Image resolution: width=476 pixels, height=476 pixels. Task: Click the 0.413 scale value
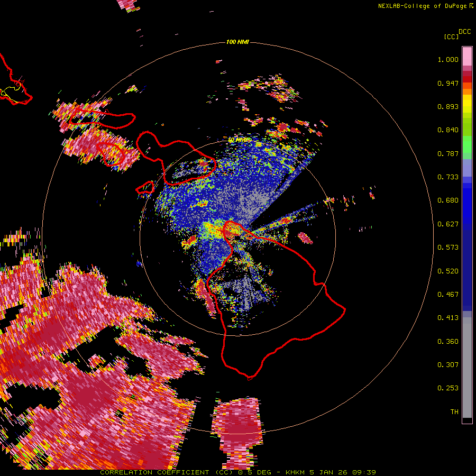(x=448, y=318)
